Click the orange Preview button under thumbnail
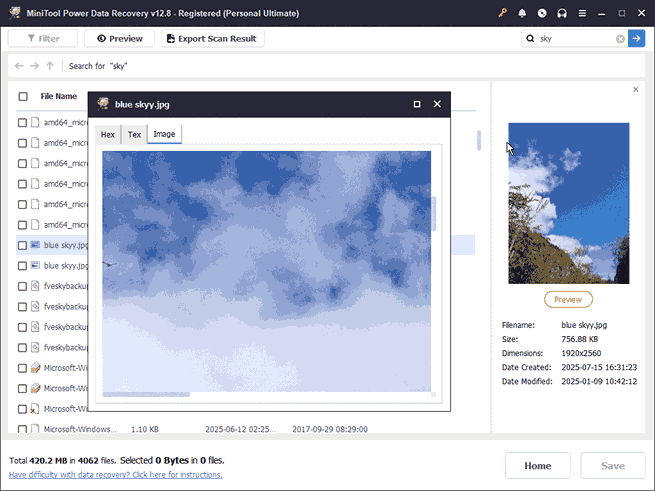The width and height of the screenshot is (655, 491). click(x=568, y=299)
